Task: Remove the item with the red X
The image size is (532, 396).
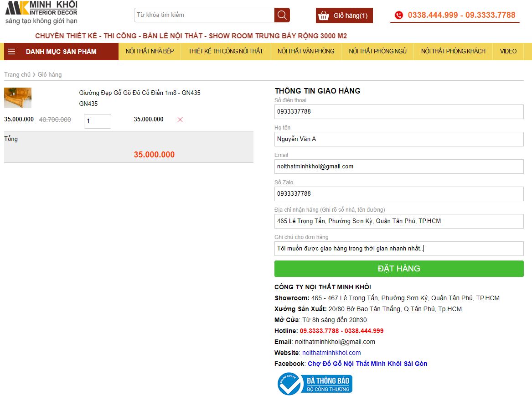Action: (x=180, y=120)
